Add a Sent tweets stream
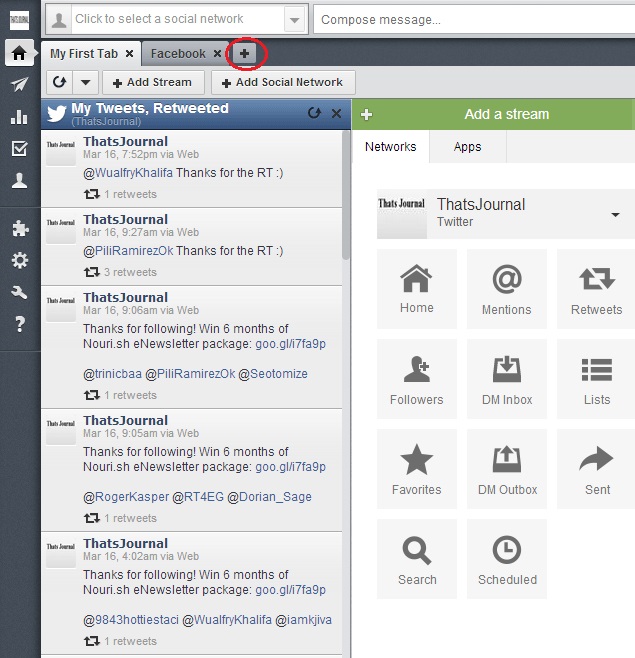The image size is (635, 658). (596, 469)
